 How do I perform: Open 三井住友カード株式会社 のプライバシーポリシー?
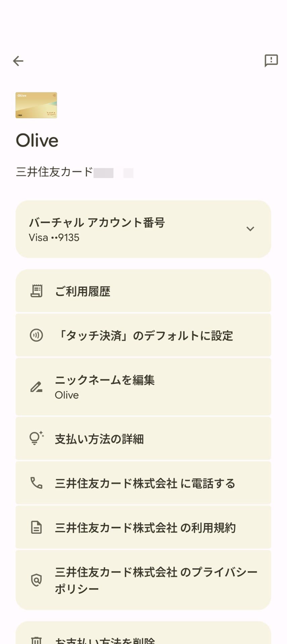click(143, 580)
